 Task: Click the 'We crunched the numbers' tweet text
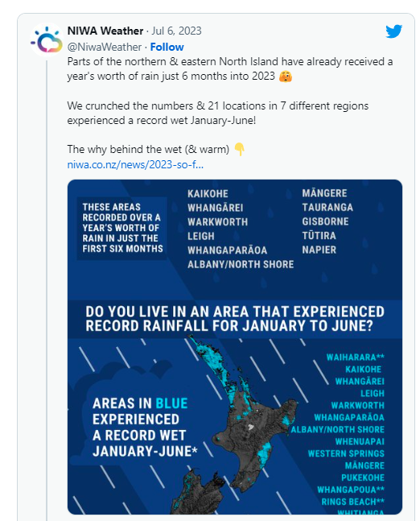218,113
